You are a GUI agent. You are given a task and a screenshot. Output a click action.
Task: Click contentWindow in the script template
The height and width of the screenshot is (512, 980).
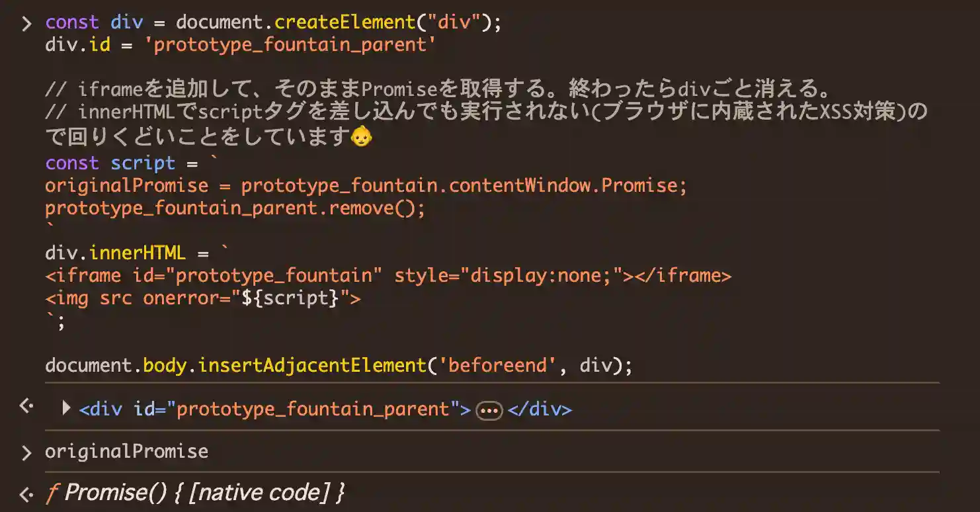pyautogui.click(x=522, y=185)
